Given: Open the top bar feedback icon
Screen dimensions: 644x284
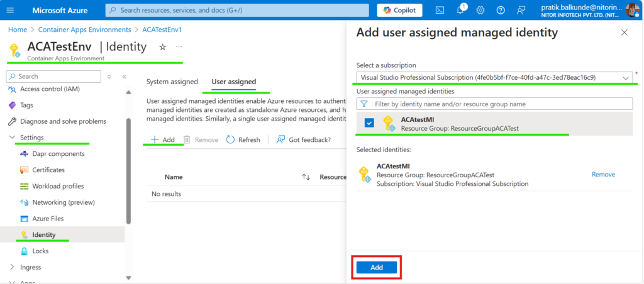Looking at the screenshot, I should coord(521,10).
